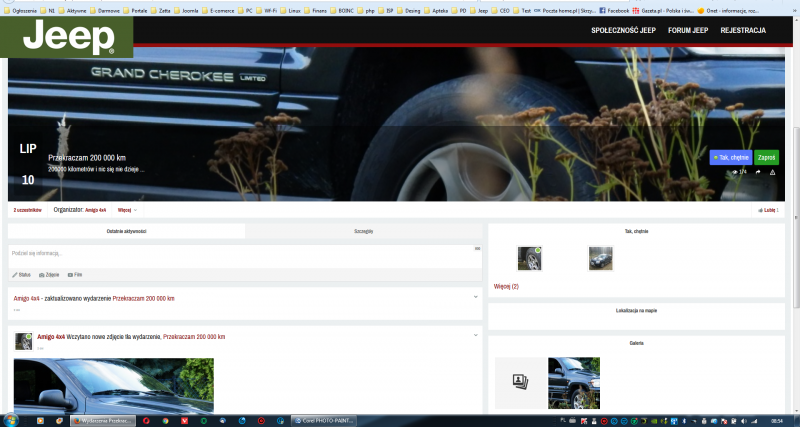Choose the Zdjęcie photo option

point(49,274)
